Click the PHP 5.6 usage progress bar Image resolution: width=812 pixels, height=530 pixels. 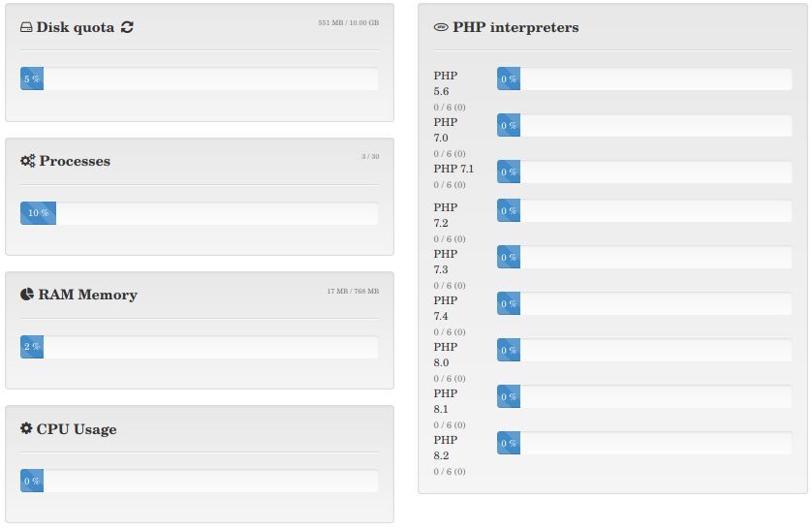click(x=643, y=79)
